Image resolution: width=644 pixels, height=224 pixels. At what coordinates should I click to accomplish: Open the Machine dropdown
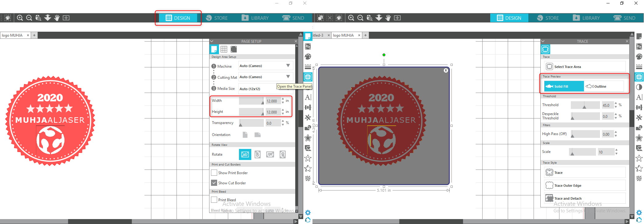tap(266, 66)
